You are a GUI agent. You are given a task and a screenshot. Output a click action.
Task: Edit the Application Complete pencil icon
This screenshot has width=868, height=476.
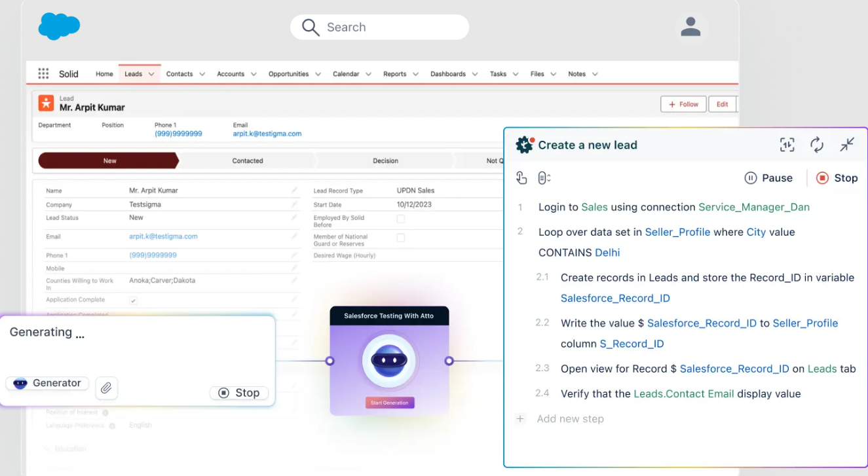coord(295,300)
